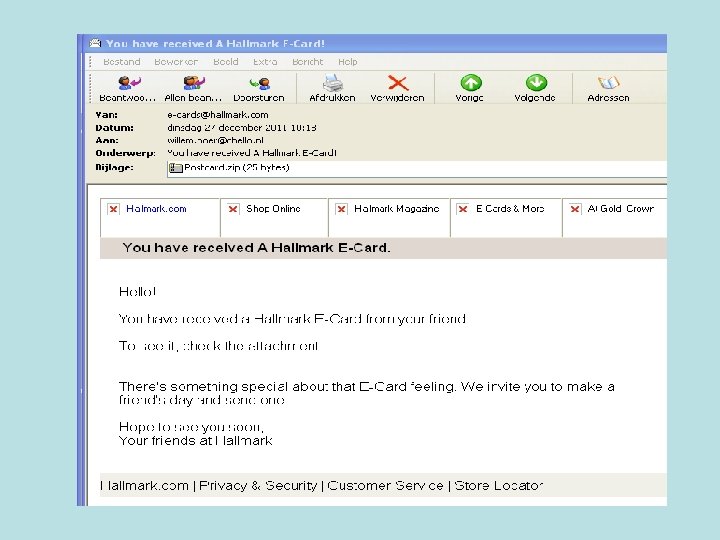The height and width of the screenshot is (540, 720).
Task: Click the Store Locator footer link
Action: 499,486
